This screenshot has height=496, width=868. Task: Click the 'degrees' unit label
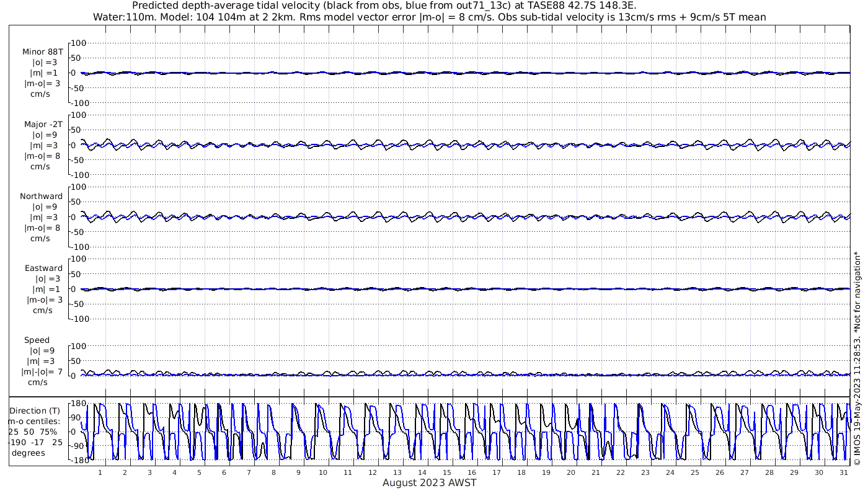point(28,453)
